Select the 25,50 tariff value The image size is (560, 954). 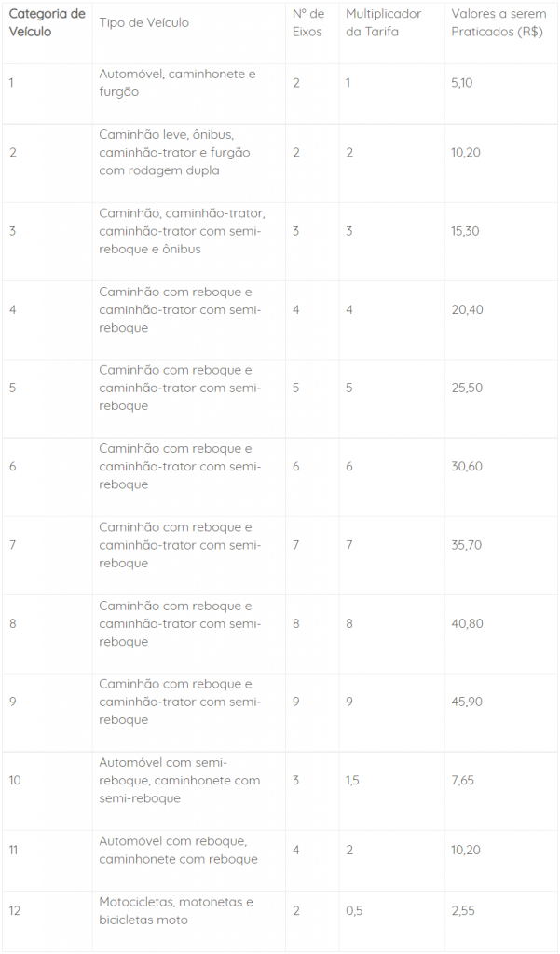point(467,388)
